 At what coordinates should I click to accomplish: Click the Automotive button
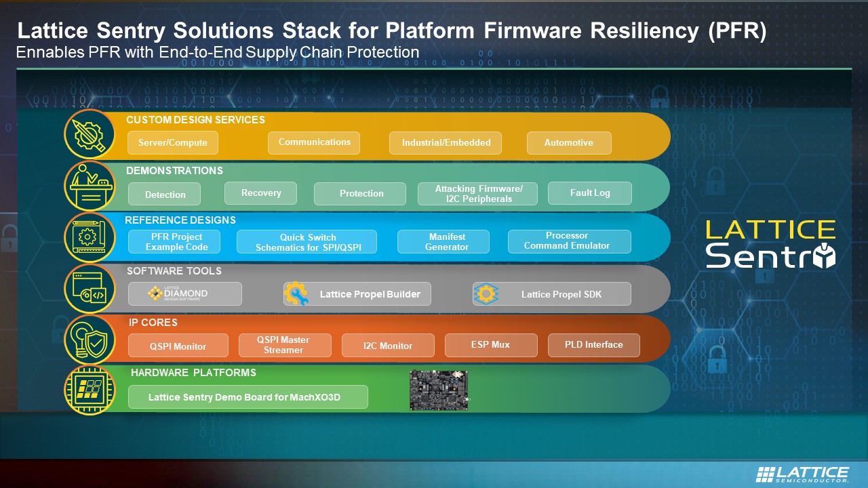[568, 143]
